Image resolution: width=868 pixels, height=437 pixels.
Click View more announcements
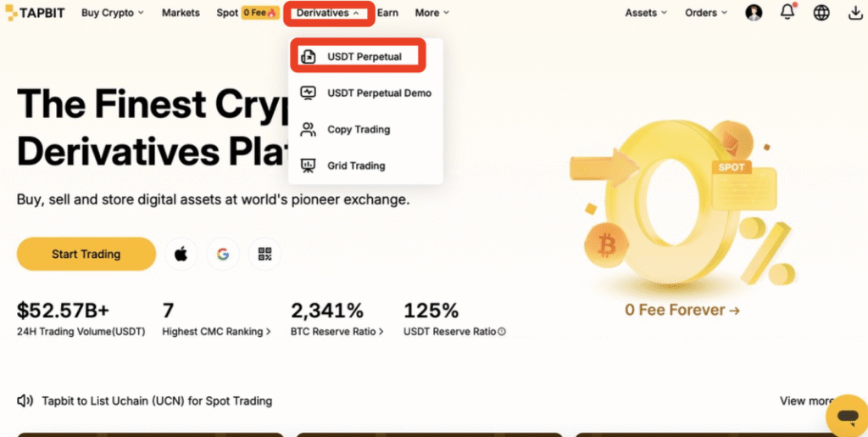(x=807, y=401)
